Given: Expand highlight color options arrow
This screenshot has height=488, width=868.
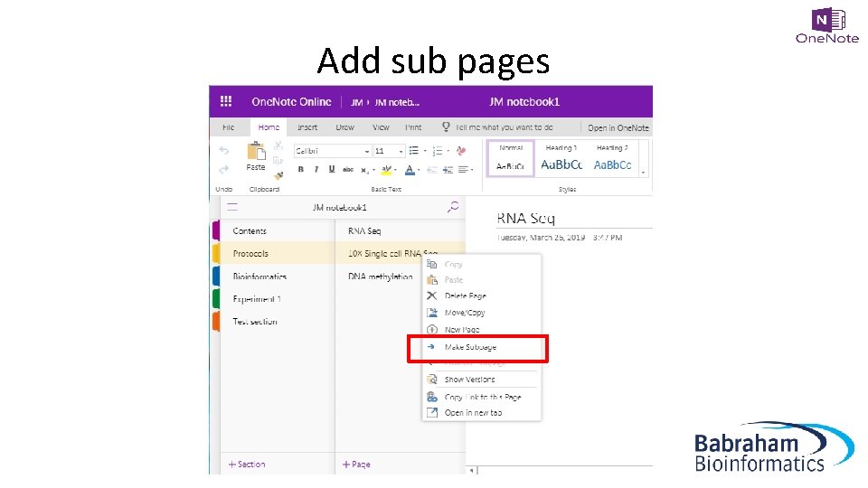Looking at the screenshot, I should (395, 170).
